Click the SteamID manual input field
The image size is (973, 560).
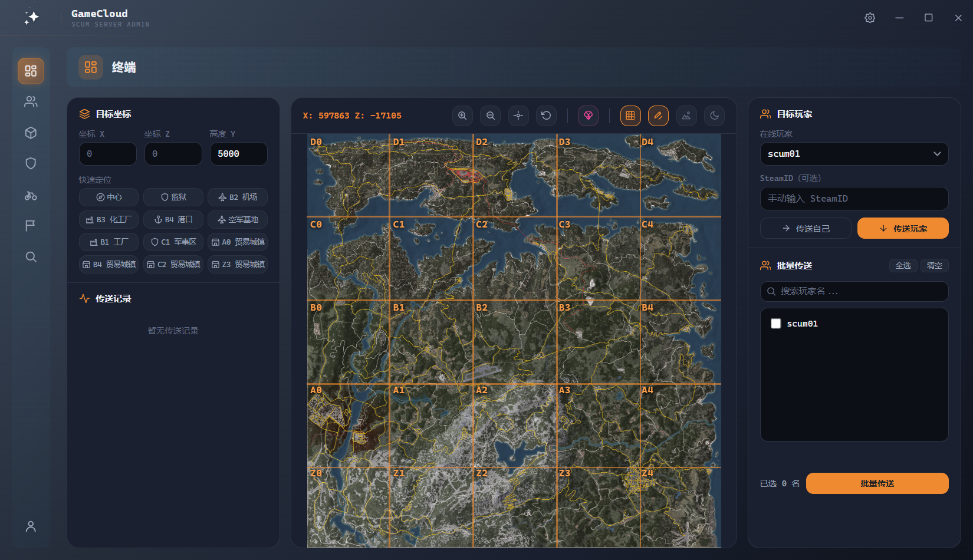(x=854, y=199)
